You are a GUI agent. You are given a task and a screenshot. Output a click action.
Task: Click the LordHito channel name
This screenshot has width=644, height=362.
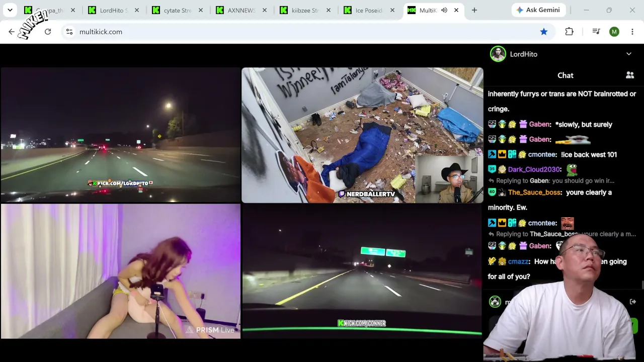[x=524, y=54]
